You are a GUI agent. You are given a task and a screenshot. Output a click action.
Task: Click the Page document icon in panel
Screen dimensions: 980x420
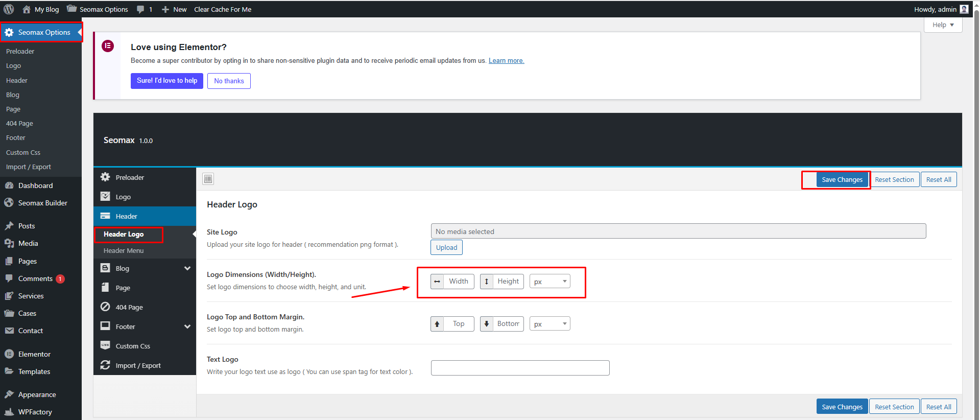(x=105, y=287)
